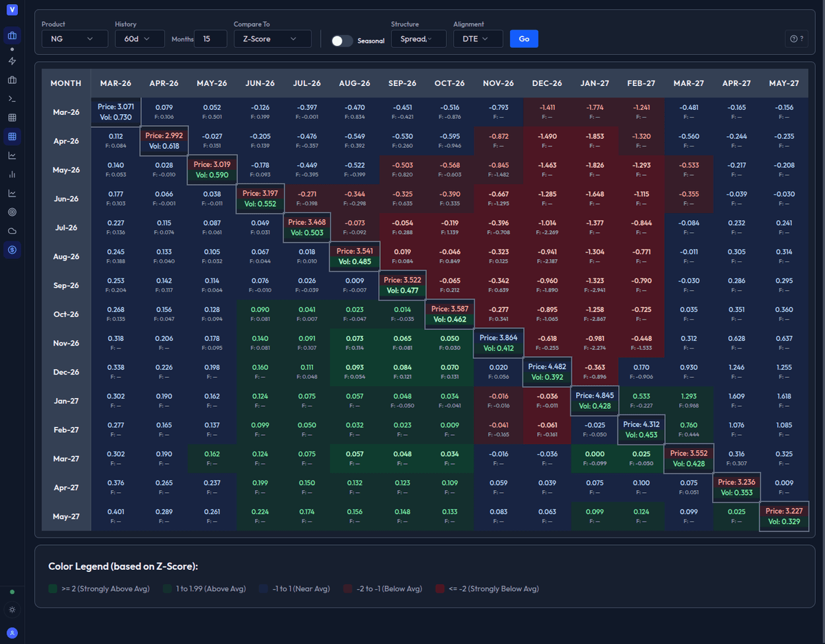Viewport: 825px width, 644px height.
Task: Select the highlighted grid matrix icon in sidebar
Action: [x=12, y=137]
